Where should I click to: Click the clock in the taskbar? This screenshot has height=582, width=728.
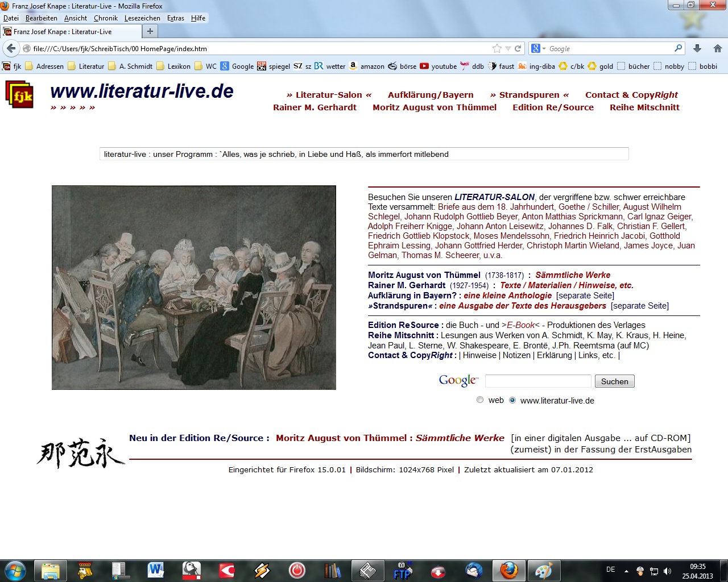click(x=698, y=571)
